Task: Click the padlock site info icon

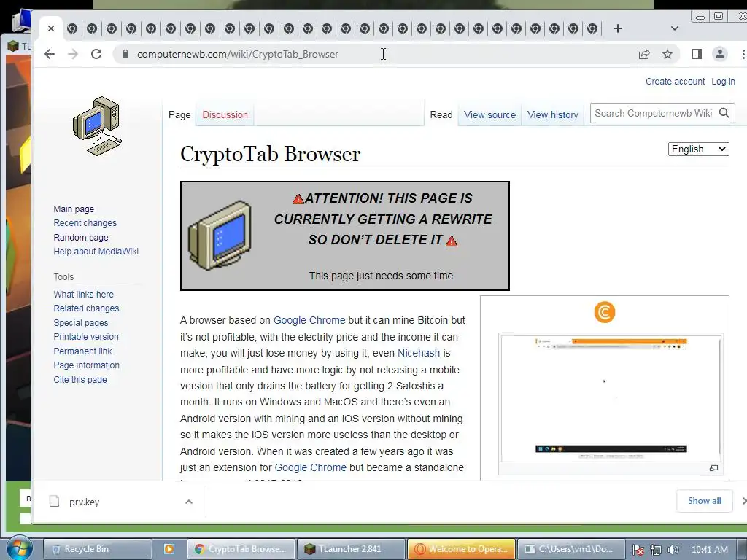Action: pyautogui.click(x=125, y=54)
